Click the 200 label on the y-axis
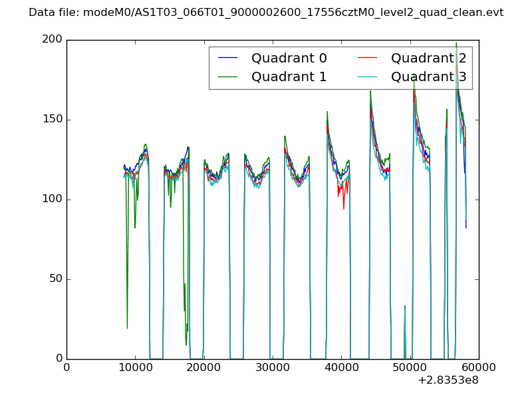Image resolution: width=532 pixels, height=399 pixels. point(53,40)
